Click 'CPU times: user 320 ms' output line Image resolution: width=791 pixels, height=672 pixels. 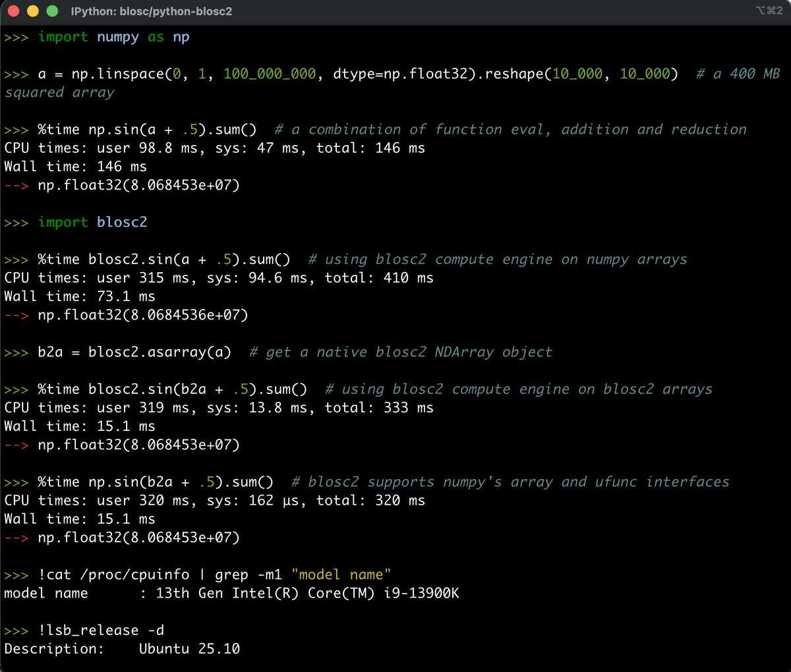214,500
